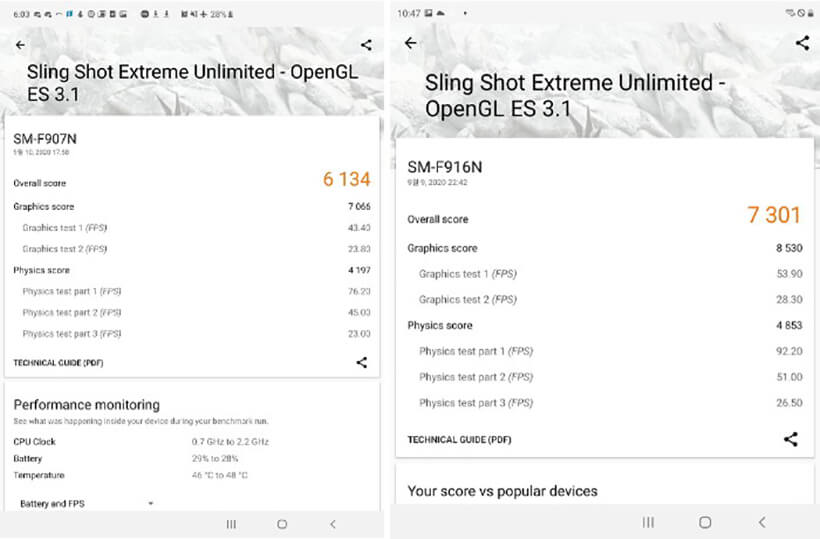Tap home button on left phone
Viewport: 820px width, 539px height.
click(x=282, y=524)
